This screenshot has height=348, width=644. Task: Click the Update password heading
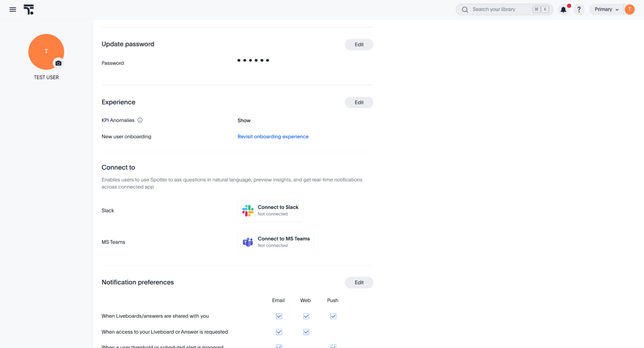tap(128, 44)
